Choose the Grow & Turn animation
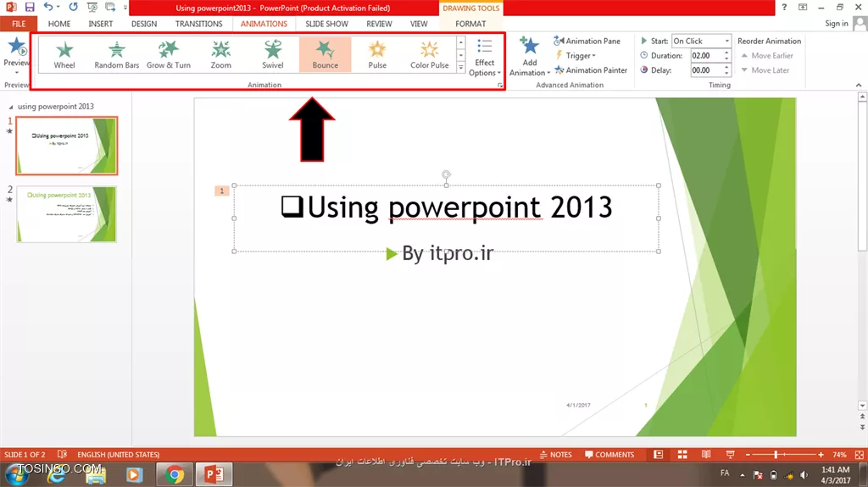Screen dimensions: 868x487 click(x=169, y=55)
